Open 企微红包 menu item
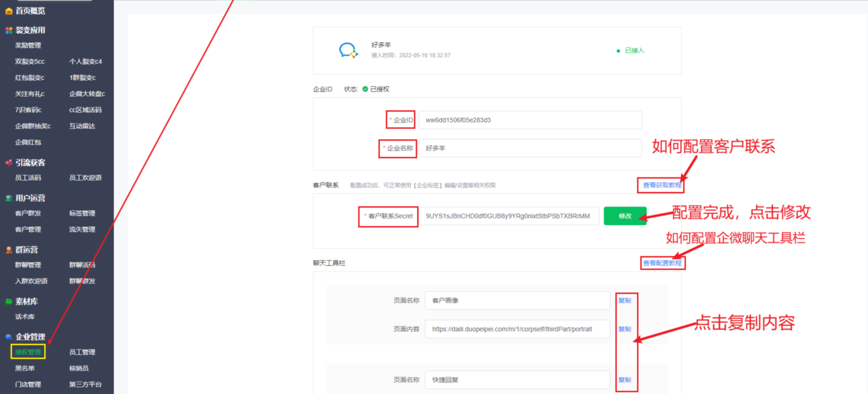The width and height of the screenshot is (868, 394). [28, 142]
